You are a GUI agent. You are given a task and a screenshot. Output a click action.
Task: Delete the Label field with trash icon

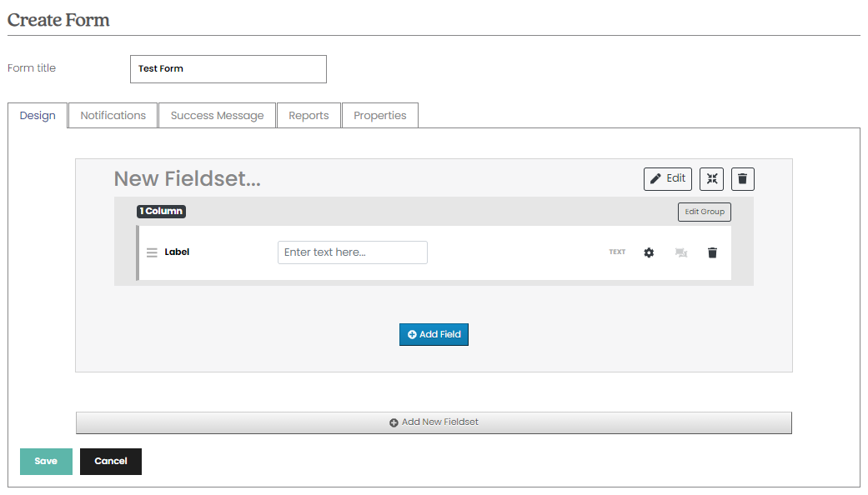click(x=712, y=252)
